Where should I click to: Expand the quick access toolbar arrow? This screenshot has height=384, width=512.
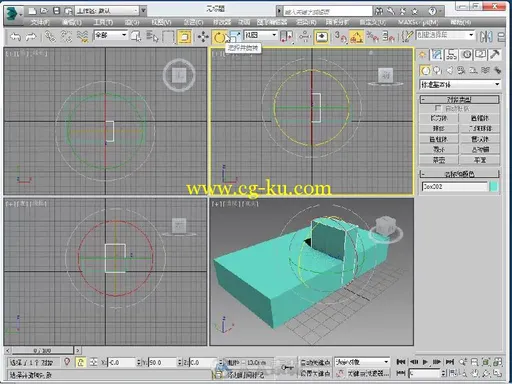[143, 11]
